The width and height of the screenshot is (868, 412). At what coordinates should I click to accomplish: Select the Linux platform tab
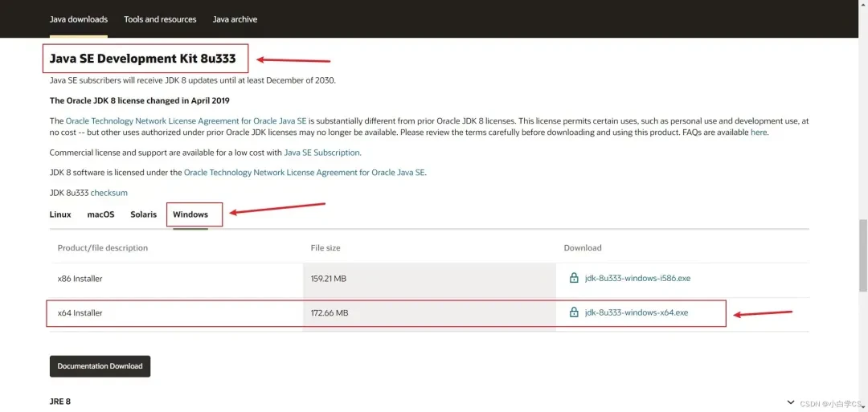[x=60, y=214]
